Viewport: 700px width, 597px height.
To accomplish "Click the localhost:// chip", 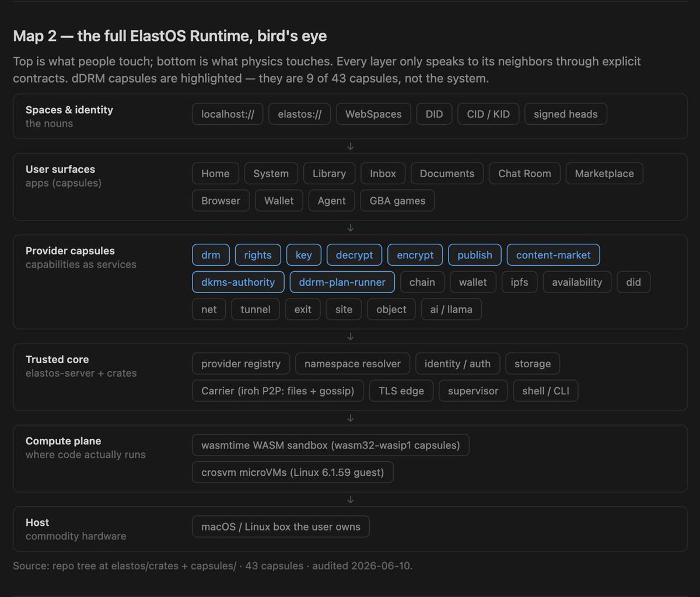I will point(228,114).
